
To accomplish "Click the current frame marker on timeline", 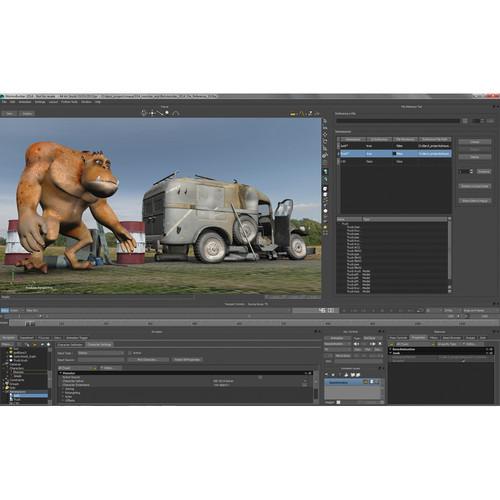I will click(30, 323).
